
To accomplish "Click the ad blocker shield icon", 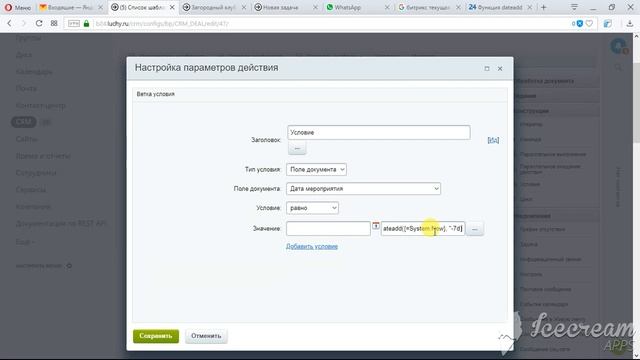I will (x=580, y=24).
